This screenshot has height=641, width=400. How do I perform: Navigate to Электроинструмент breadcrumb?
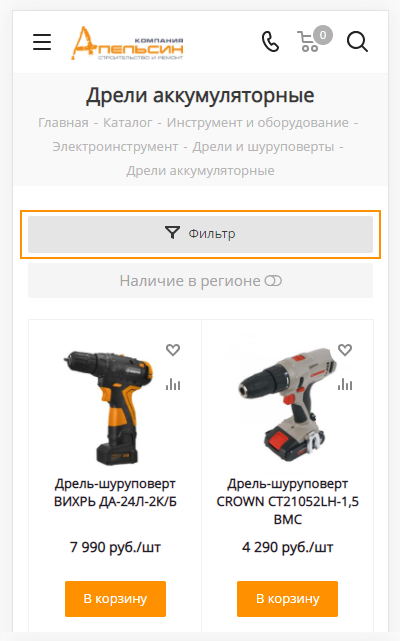tap(115, 147)
